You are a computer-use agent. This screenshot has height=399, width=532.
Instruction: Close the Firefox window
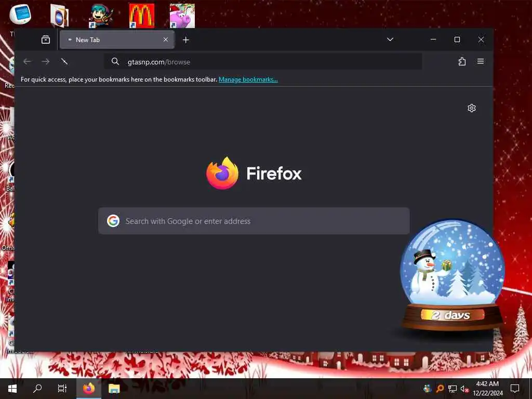pyautogui.click(x=481, y=39)
